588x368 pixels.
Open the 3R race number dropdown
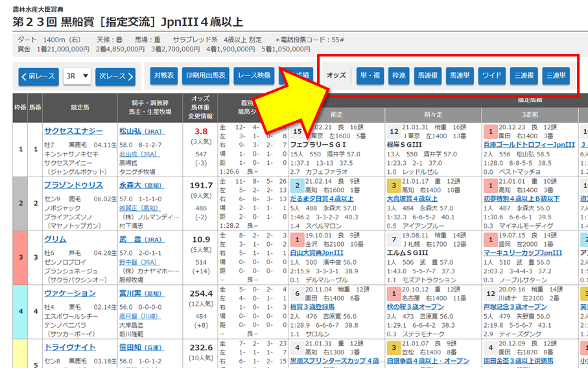coord(76,76)
